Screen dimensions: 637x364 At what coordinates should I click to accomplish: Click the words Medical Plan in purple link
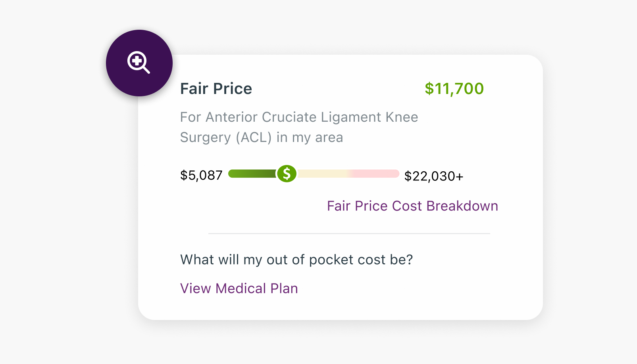click(256, 288)
